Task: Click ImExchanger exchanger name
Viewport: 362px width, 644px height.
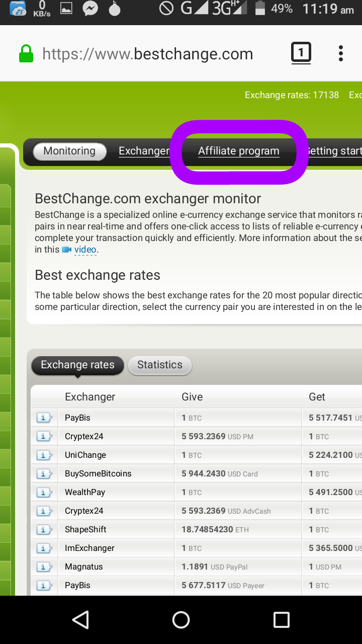Action: 89,548
